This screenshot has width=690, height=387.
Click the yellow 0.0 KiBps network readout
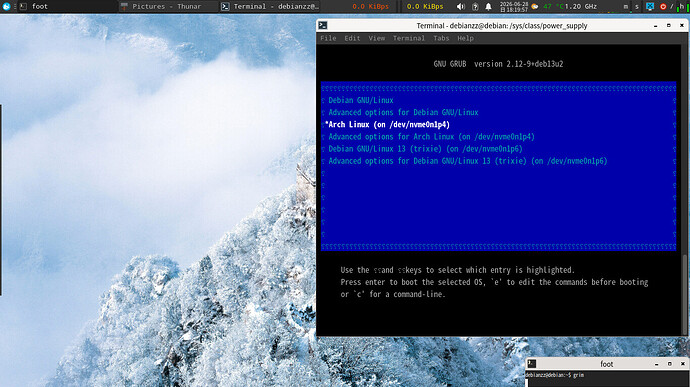425,6
